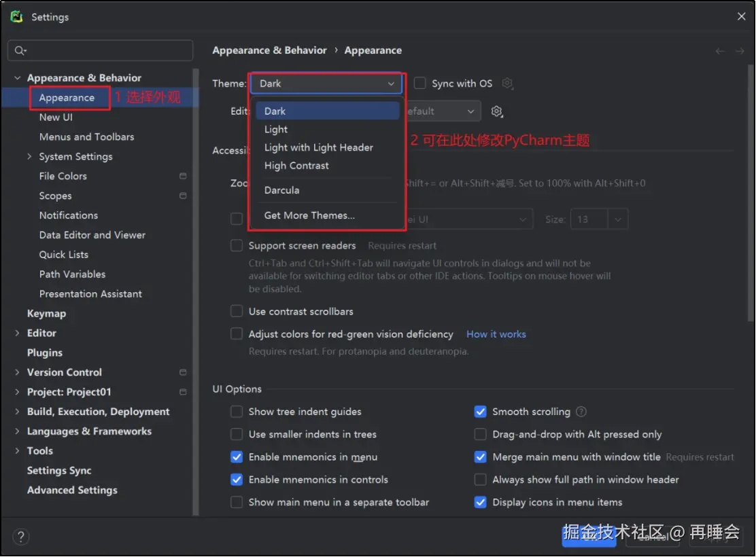The height and width of the screenshot is (557, 756).
Task: Click the search magnifier icon
Action: [20, 50]
